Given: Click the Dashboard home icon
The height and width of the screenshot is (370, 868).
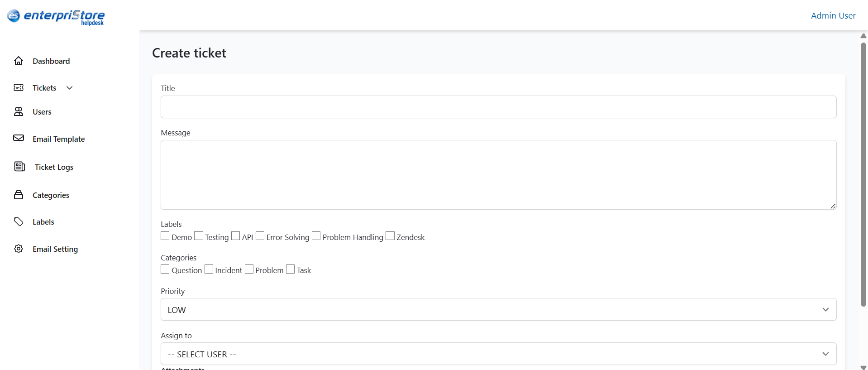Looking at the screenshot, I should 19,61.
